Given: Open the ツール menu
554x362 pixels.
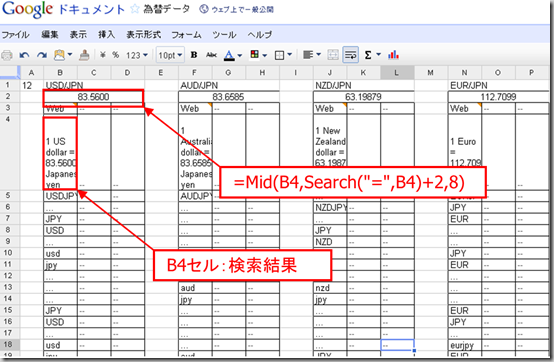Looking at the screenshot, I should pyautogui.click(x=224, y=35).
